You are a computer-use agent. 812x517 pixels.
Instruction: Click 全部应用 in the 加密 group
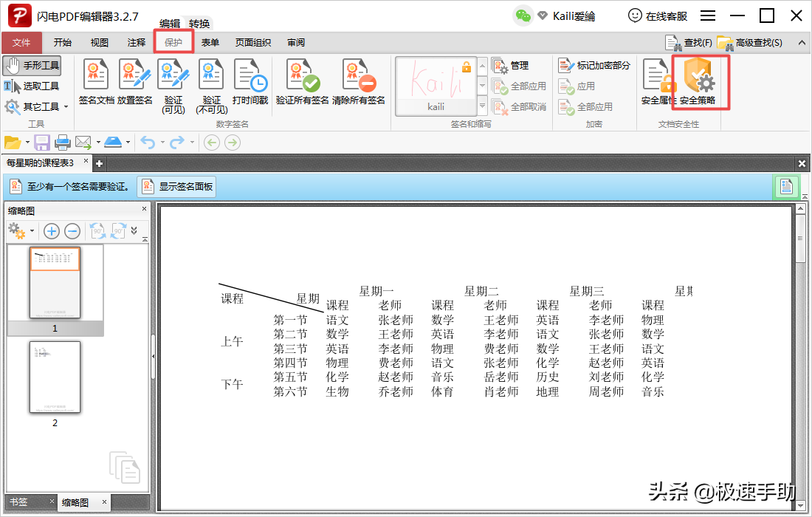coord(585,107)
